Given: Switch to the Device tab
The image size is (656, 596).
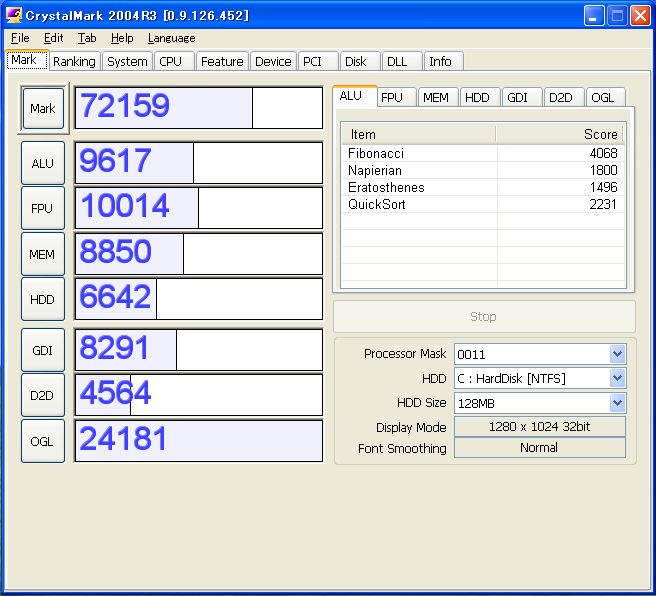Looking at the screenshot, I should [x=273, y=61].
